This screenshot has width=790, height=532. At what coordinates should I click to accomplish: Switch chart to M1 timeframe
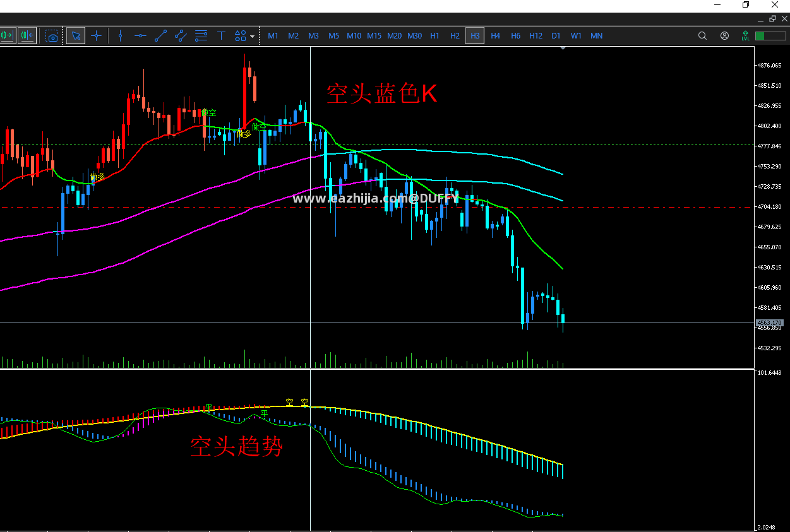pos(273,36)
